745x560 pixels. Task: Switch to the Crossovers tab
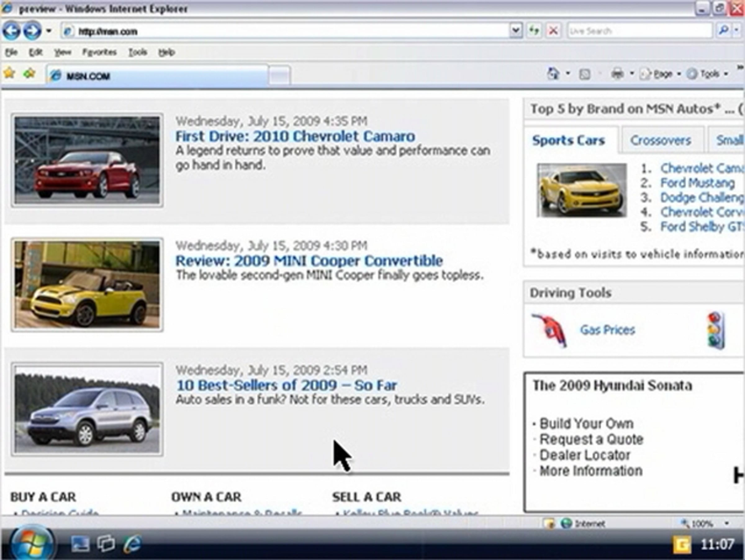[x=661, y=140]
